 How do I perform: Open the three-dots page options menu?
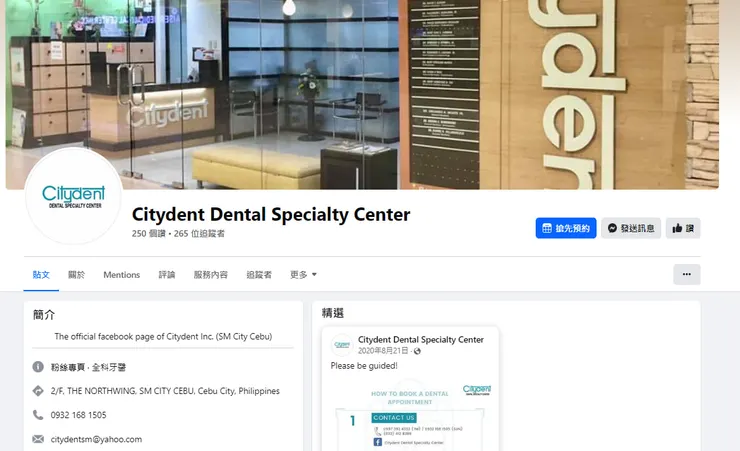(x=687, y=275)
